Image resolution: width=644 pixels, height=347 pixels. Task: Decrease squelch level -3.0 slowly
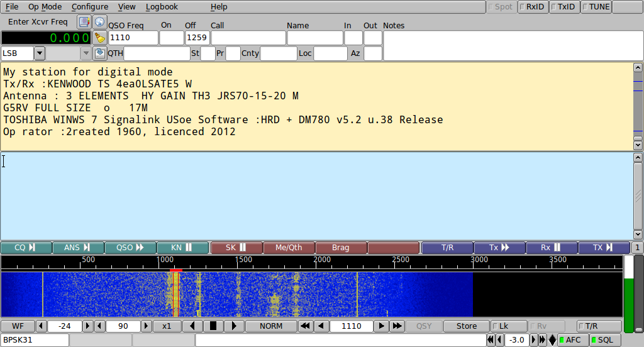(500, 340)
